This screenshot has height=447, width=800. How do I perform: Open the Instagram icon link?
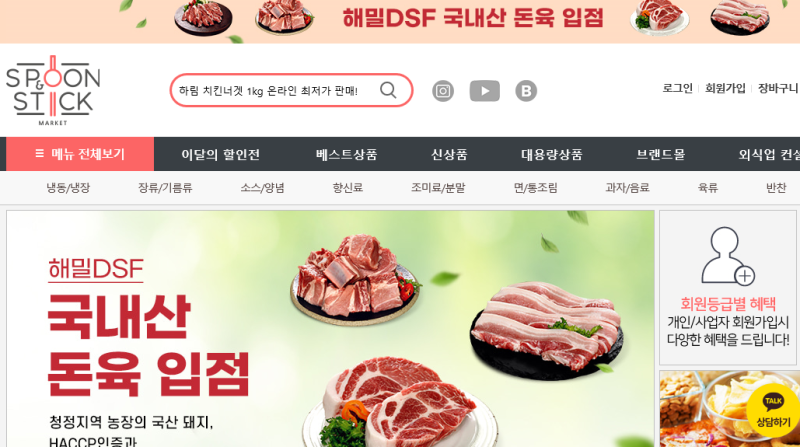(443, 91)
